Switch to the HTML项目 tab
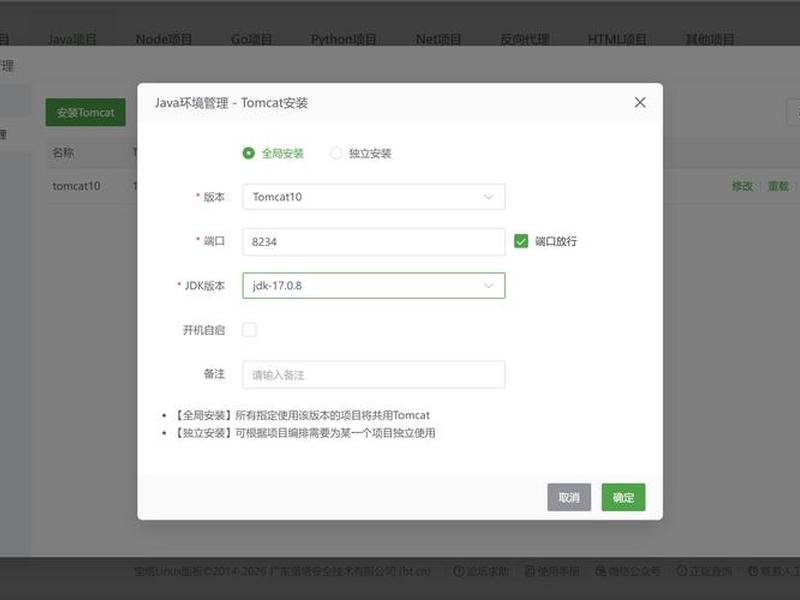The width and height of the screenshot is (800, 600). 617,39
